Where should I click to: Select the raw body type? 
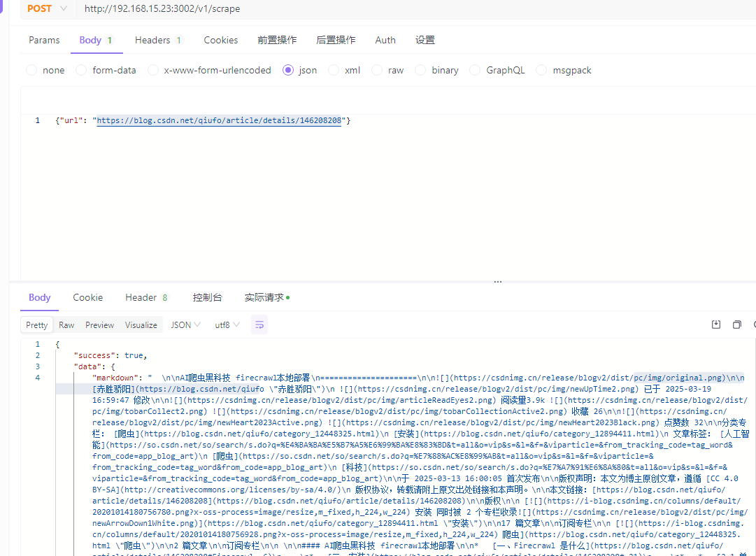click(x=387, y=71)
